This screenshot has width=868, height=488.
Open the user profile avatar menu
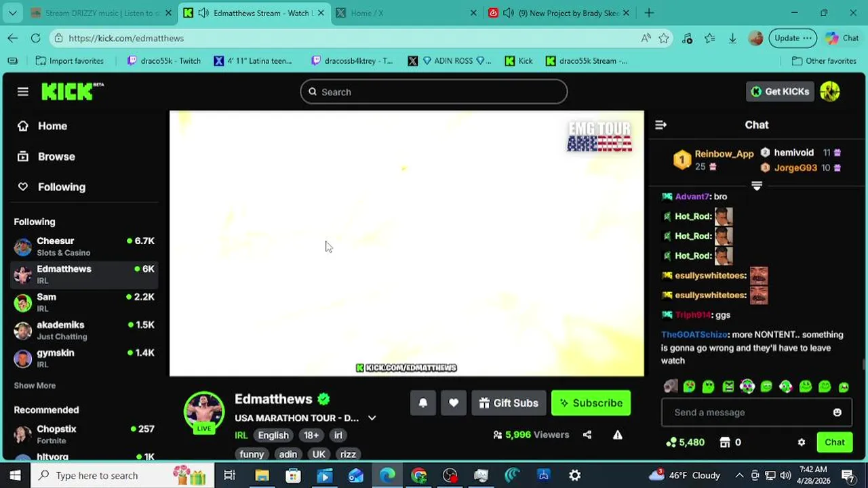point(830,91)
